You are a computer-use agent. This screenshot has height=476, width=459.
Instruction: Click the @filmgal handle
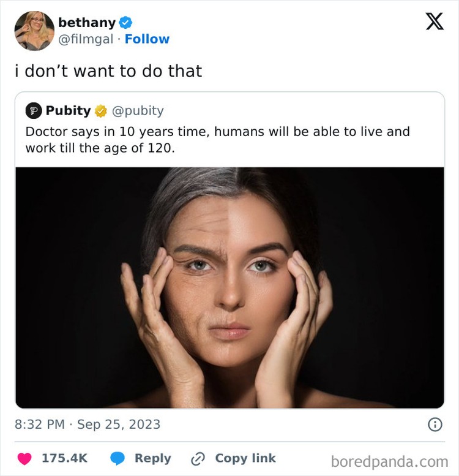point(86,39)
